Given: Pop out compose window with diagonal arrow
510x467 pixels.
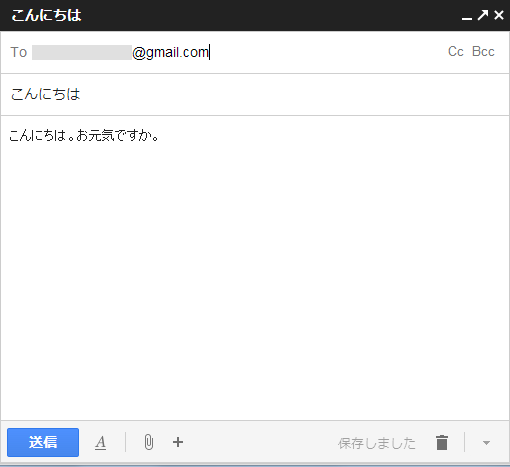Looking at the screenshot, I should click(483, 15).
